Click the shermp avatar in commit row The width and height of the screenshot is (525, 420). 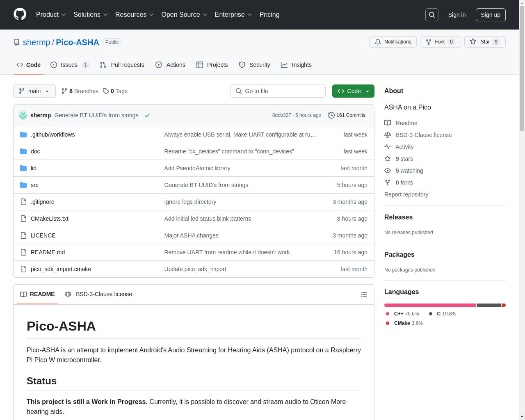pyautogui.click(x=23, y=115)
